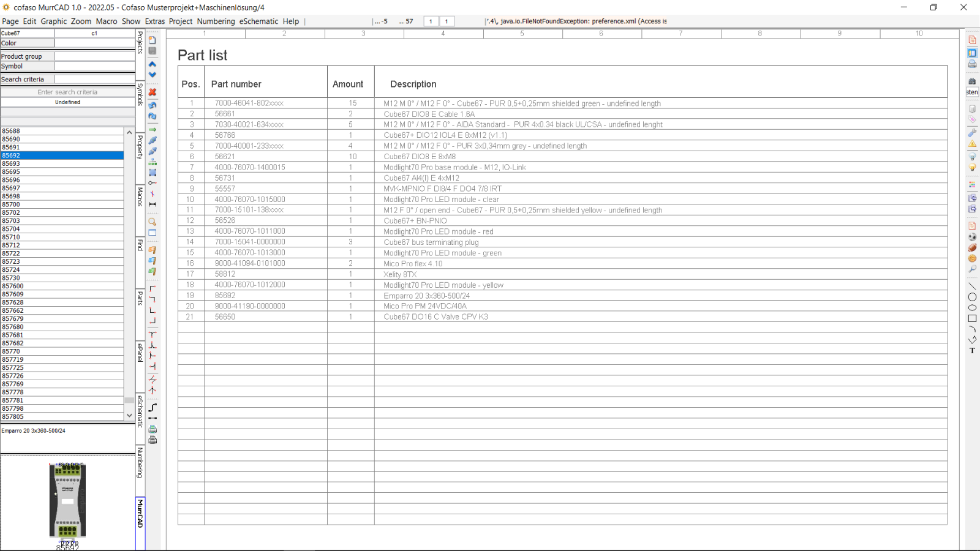Click the red X delete icon
This screenshot has height=551, width=980.
[x=153, y=92]
